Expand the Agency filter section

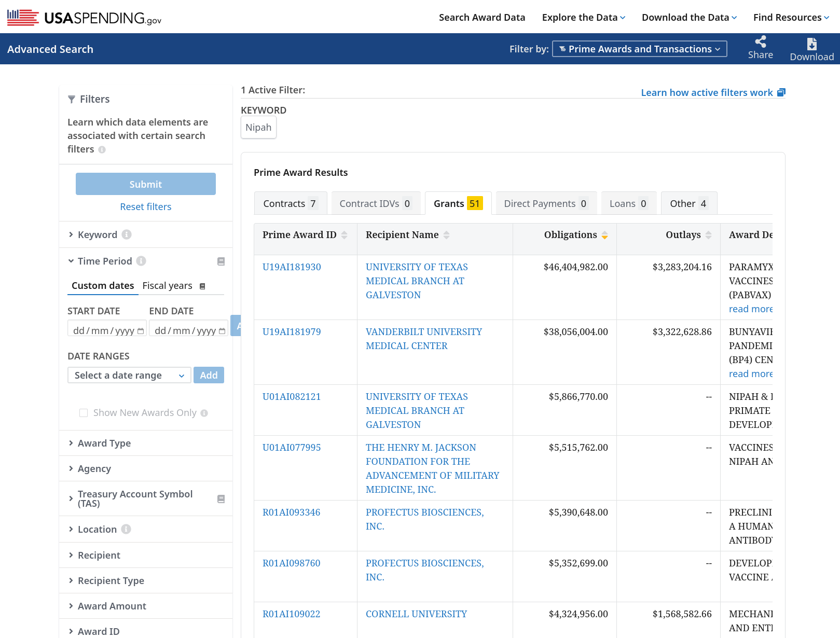(x=94, y=469)
